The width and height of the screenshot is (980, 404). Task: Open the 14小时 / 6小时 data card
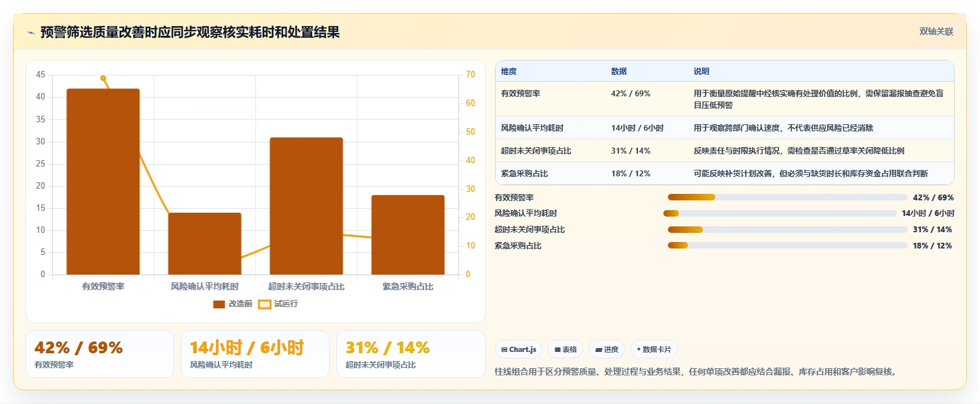click(x=255, y=354)
